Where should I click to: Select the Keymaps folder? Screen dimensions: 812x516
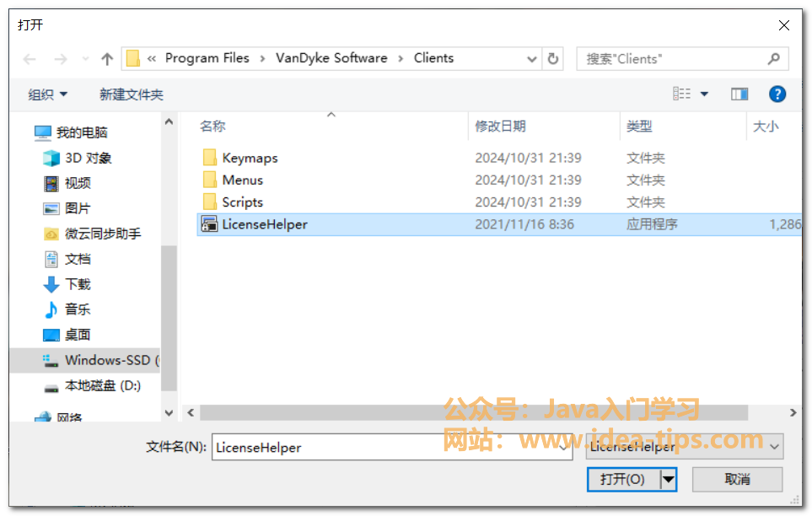point(250,158)
